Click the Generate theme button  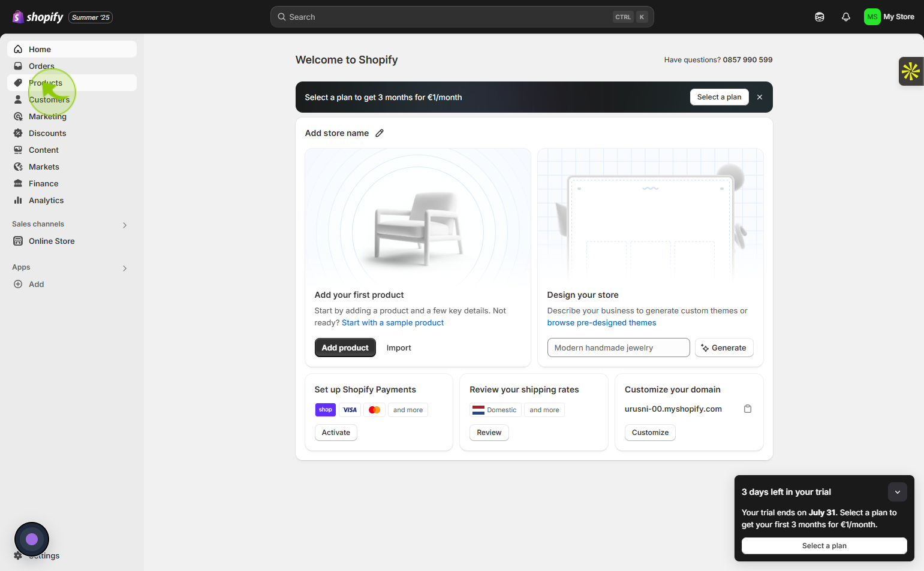point(724,348)
